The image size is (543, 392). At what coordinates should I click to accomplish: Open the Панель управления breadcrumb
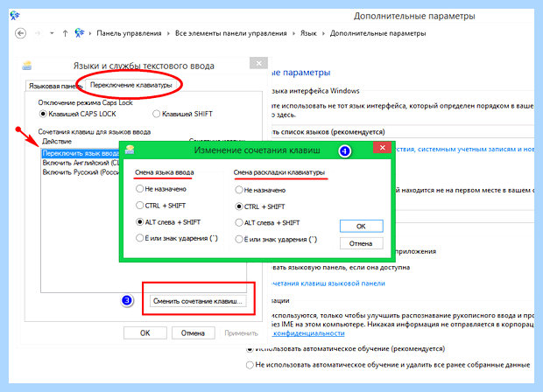(x=129, y=33)
